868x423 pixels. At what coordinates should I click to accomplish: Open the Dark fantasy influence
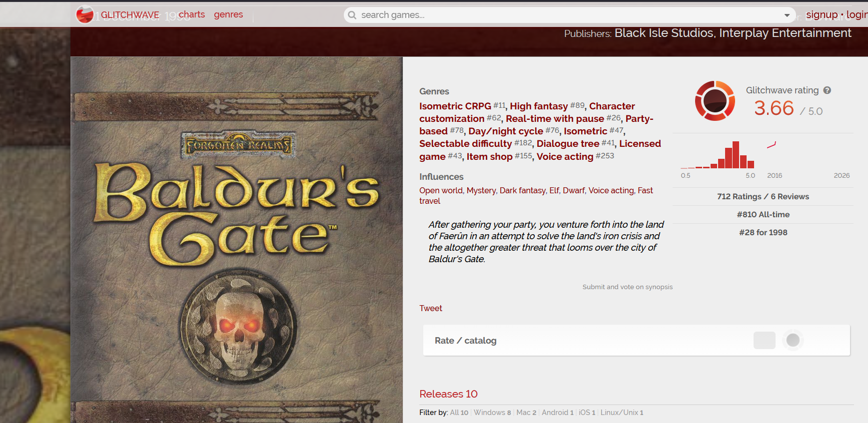tap(523, 190)
